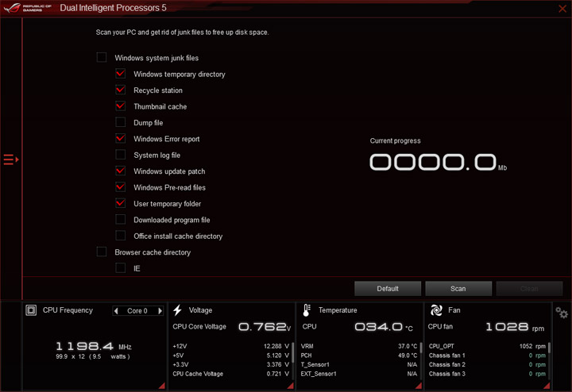Enable Dump file checkbox
This screenshot has height=392, width=572.
121,122
